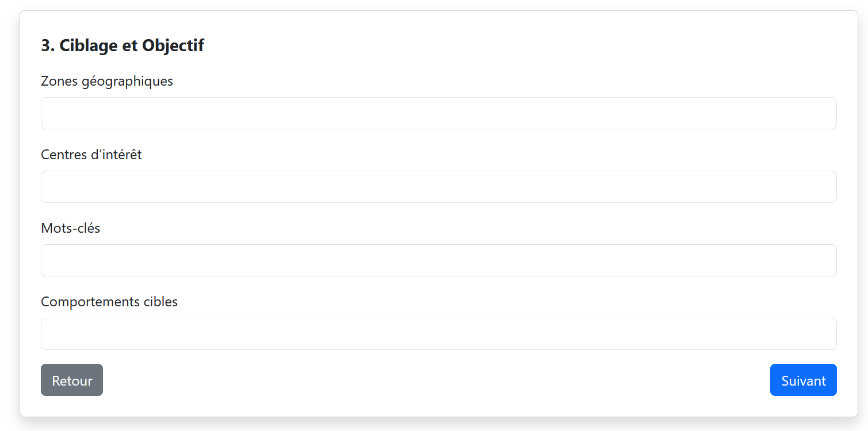Screen dimensions: 868x431
Task: Place cursor in target behaviors field
Action: point(438,334)
